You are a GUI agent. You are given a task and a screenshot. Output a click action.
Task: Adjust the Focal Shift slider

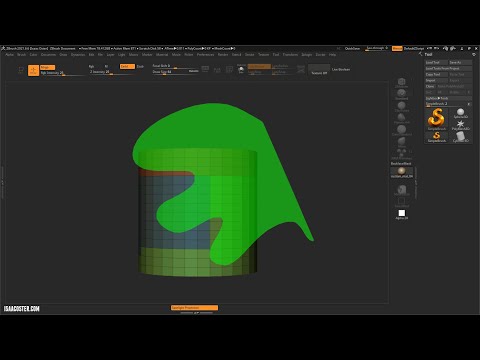pyautogui.click(x=175, y=66)
